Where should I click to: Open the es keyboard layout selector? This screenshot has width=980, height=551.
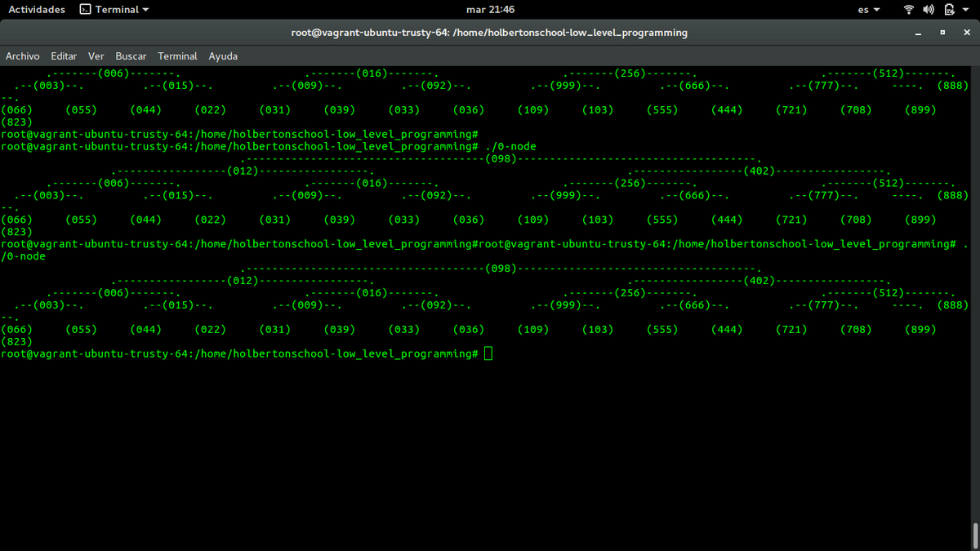click(x=869, y=10)
